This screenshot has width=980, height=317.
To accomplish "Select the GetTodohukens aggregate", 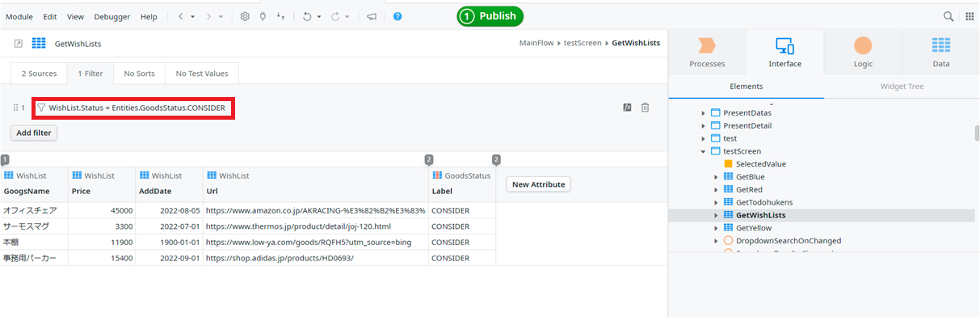I will point(763,202).
